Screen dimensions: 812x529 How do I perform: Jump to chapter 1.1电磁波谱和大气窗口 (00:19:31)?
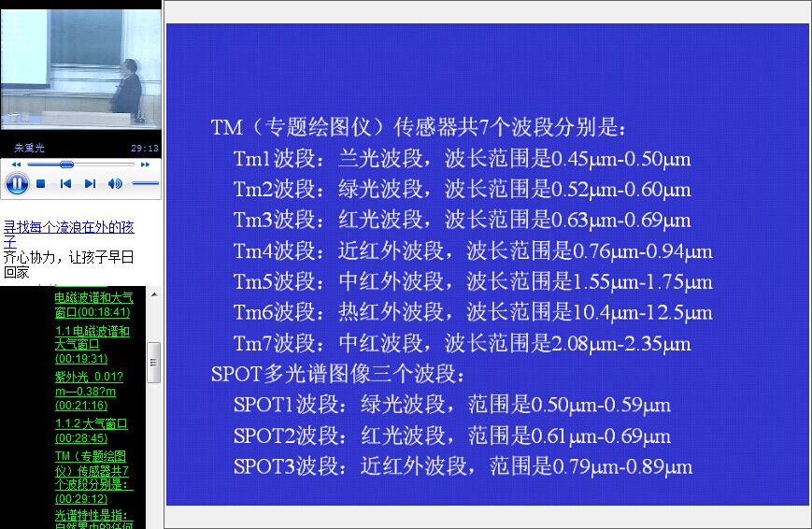point(93,345)
